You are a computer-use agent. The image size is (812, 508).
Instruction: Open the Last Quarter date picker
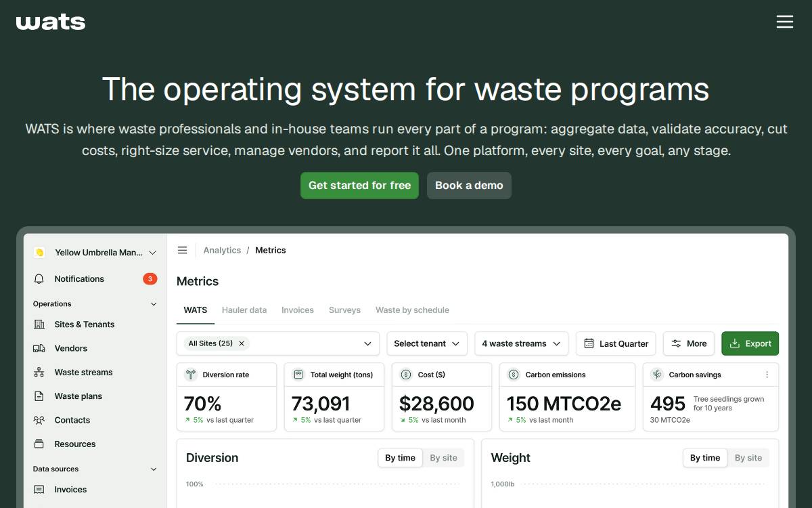pos(616,343)
